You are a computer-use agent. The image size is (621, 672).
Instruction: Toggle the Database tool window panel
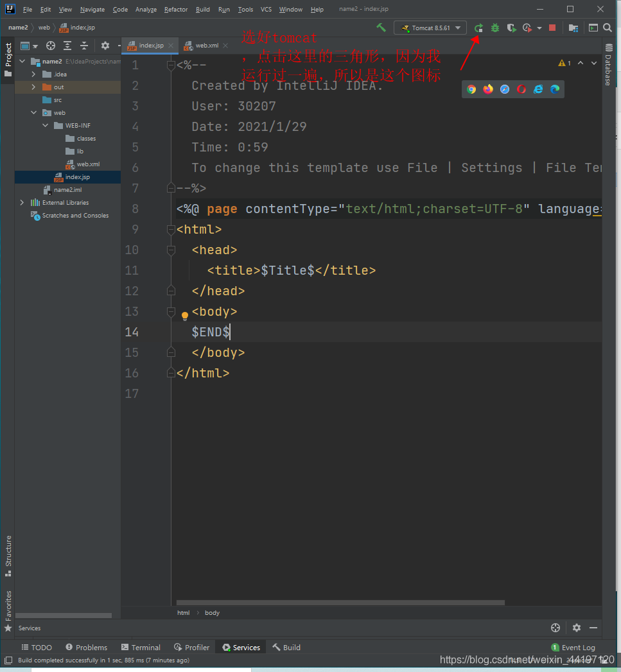608,64
